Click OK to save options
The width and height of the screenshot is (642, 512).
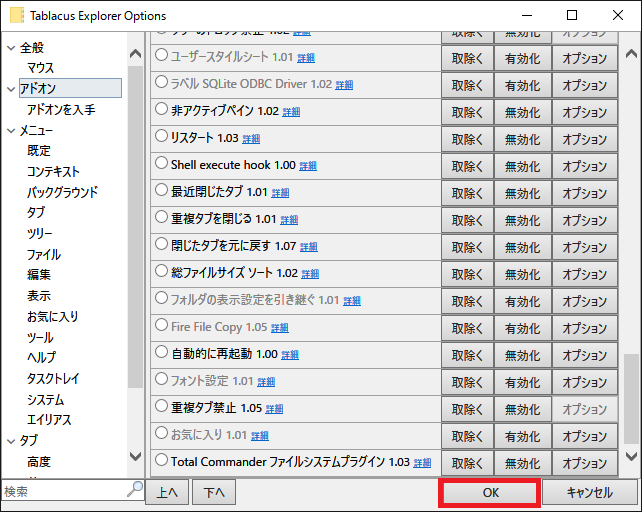pyautogui.click(x=490, y=493)
